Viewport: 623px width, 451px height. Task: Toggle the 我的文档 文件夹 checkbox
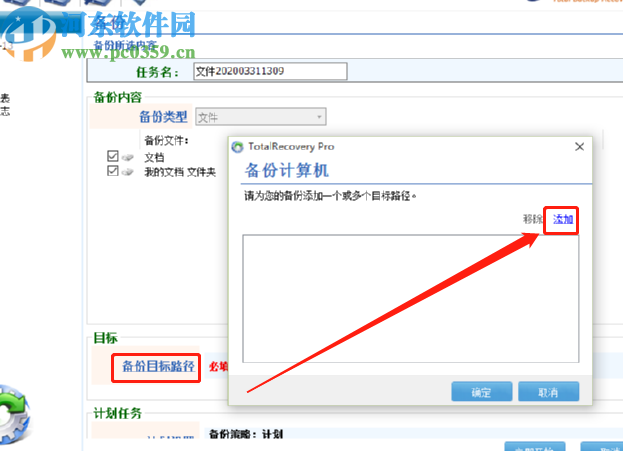[x=113, y=171]
